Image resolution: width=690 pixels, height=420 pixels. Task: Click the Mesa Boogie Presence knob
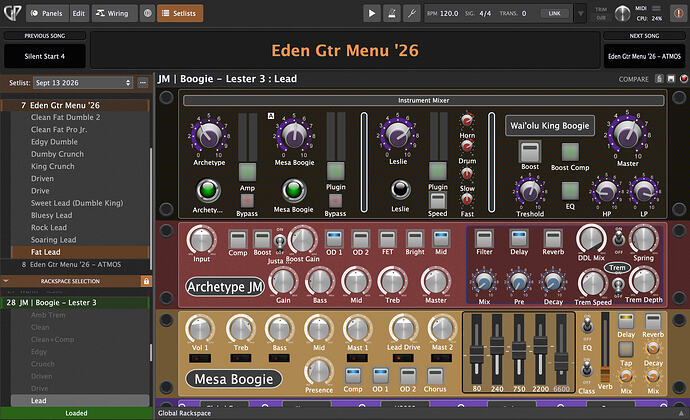[x=319, y=372]
